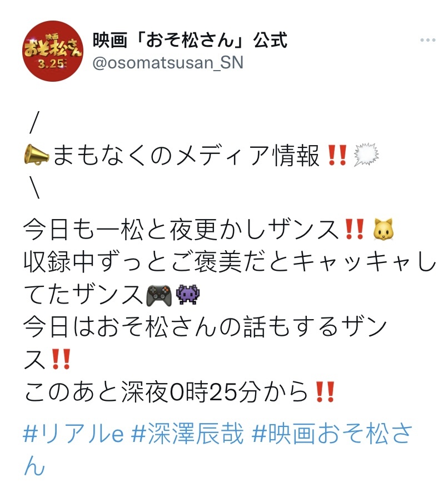Image resolution: width=448 pixels, height=487 pixels.
Task: Open the #リアルe hashtag
Action: click(x=73, y=434)
